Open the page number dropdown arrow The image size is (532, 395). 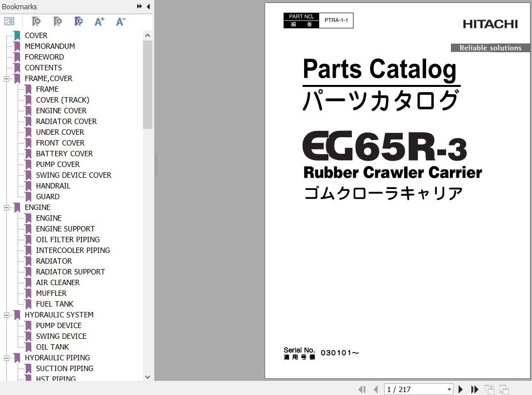(x=449, y=389)
